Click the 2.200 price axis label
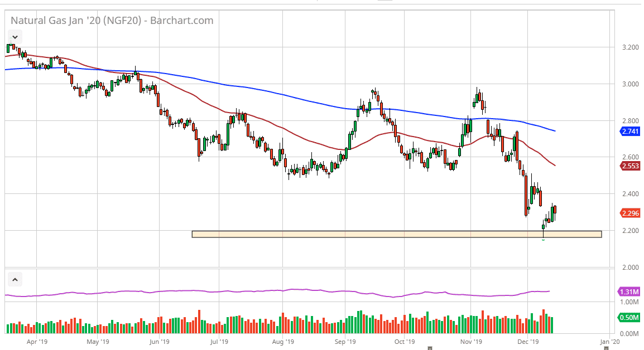The width and height of the screenshot is (644, 350). 631,231
